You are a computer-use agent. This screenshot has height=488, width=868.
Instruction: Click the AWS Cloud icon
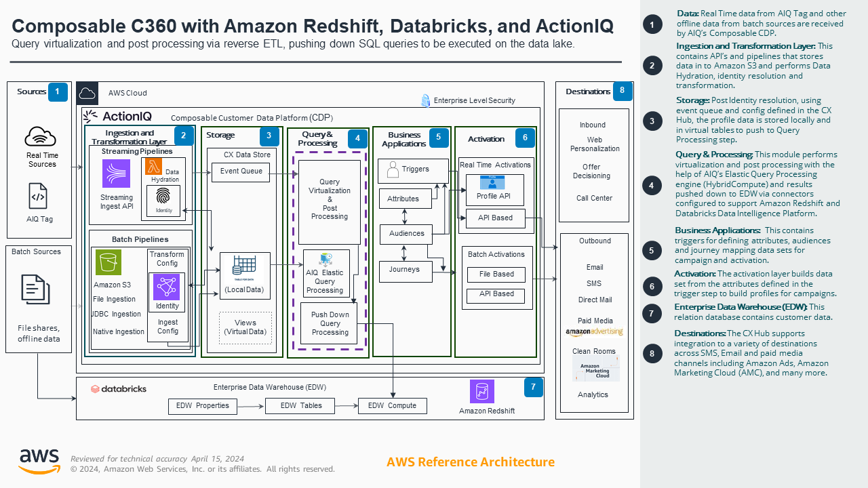[x=87, y=93]
